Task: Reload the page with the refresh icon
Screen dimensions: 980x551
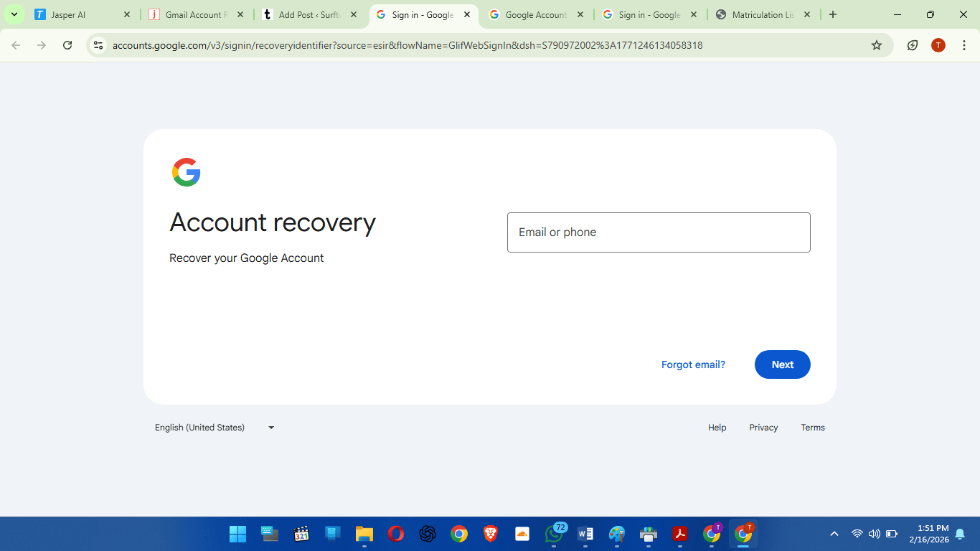Action: 67,45
